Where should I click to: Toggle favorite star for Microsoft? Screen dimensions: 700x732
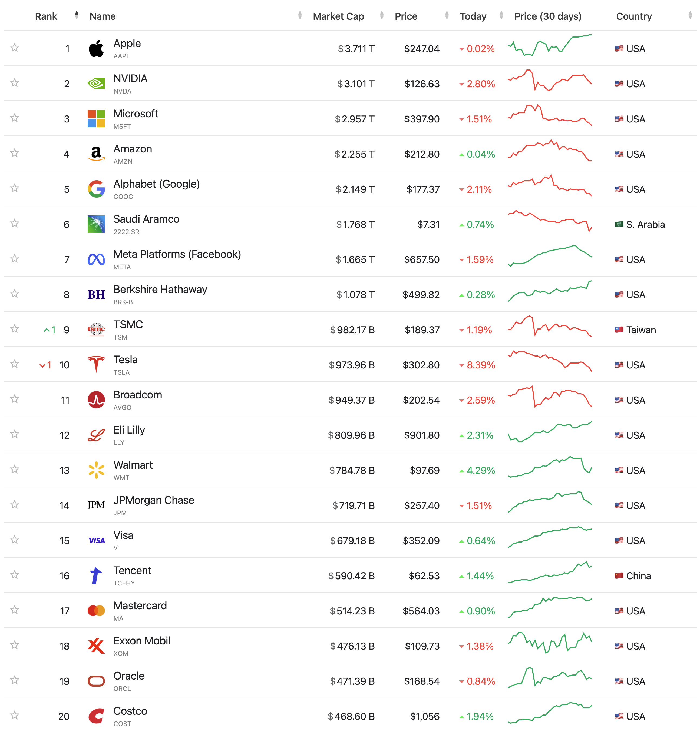(15, 118)
